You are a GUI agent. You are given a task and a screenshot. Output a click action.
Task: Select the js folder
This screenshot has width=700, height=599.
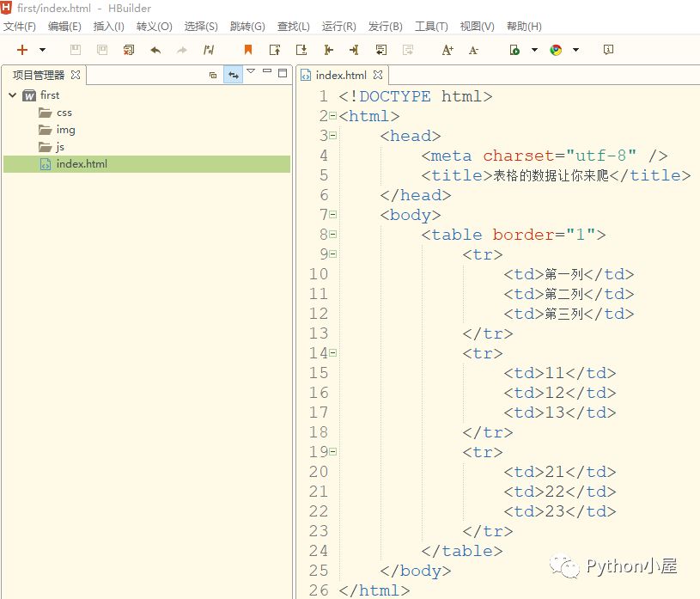pyautogui.click(x=60, y=147)
